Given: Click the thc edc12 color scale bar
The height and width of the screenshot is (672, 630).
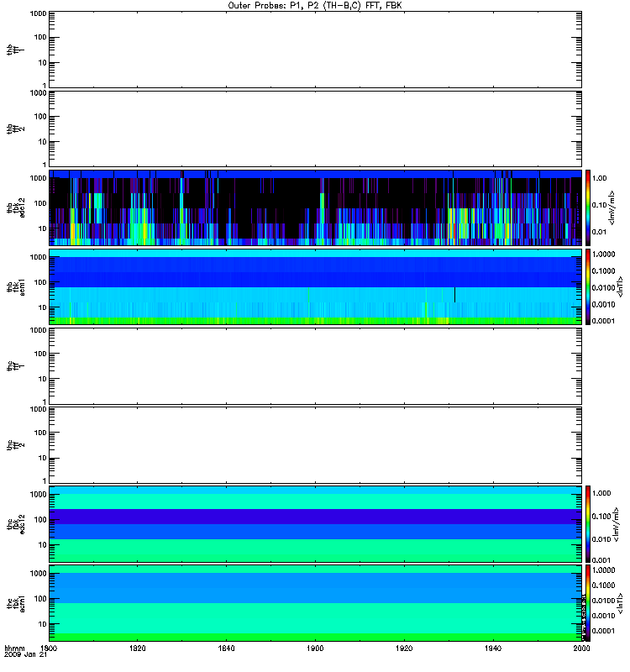Looking at the screenshot, I should coord(589,524).
